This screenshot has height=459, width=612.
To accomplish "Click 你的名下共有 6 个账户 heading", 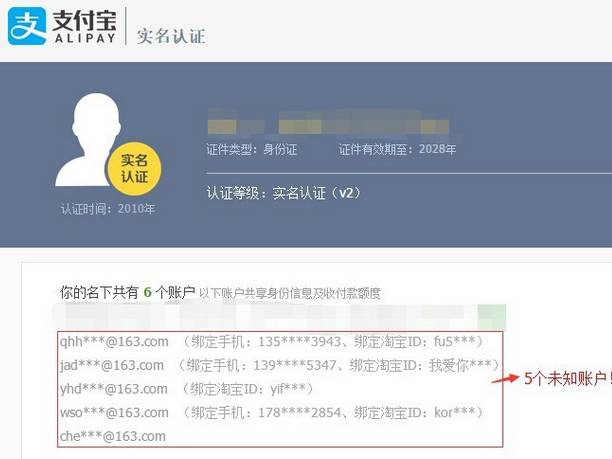I will click(x=128, y=292).
